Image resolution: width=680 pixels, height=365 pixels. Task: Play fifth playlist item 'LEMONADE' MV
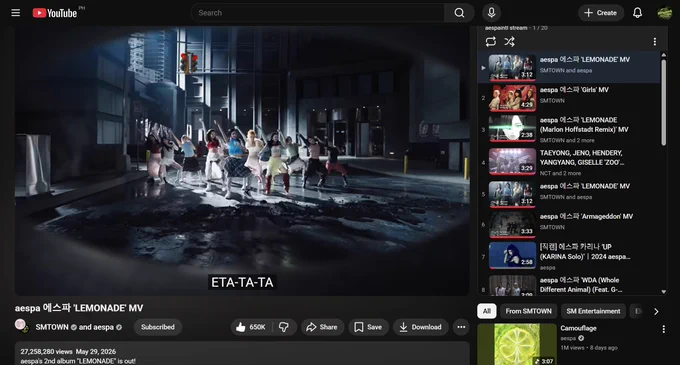[569, 194]
